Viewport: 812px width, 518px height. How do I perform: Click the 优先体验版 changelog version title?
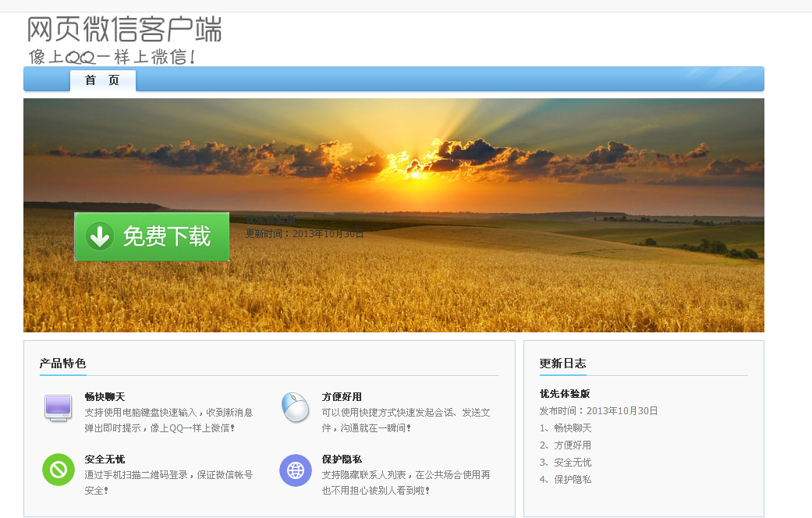point(565,394)
